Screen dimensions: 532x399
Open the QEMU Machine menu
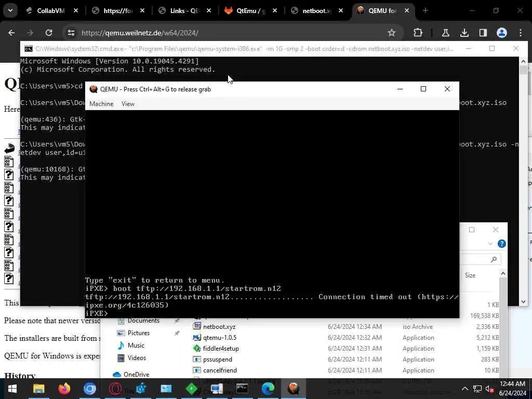tap(101, 104)
